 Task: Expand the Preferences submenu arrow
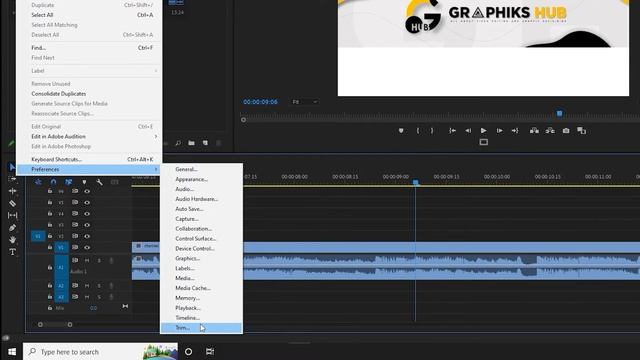coord(156,169)
